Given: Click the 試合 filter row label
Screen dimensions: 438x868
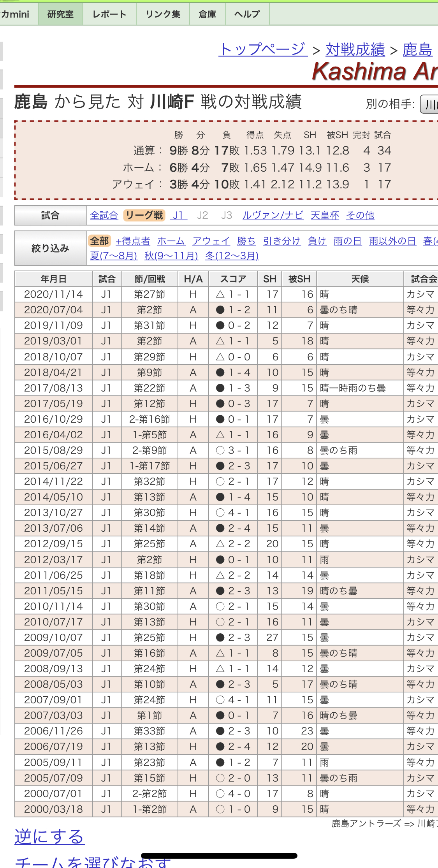Looking at the screenshot, I should pyautogui.click(x=50, y=215).
